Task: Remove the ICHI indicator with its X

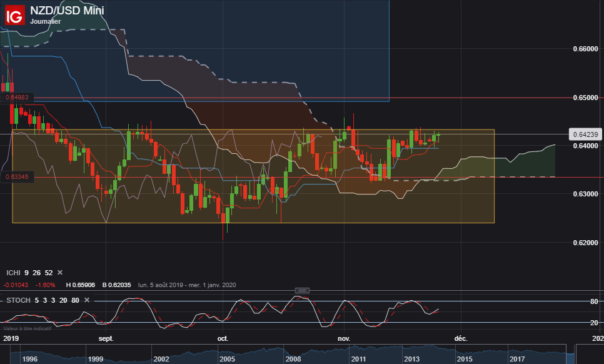Action: [x=60, y=272]
